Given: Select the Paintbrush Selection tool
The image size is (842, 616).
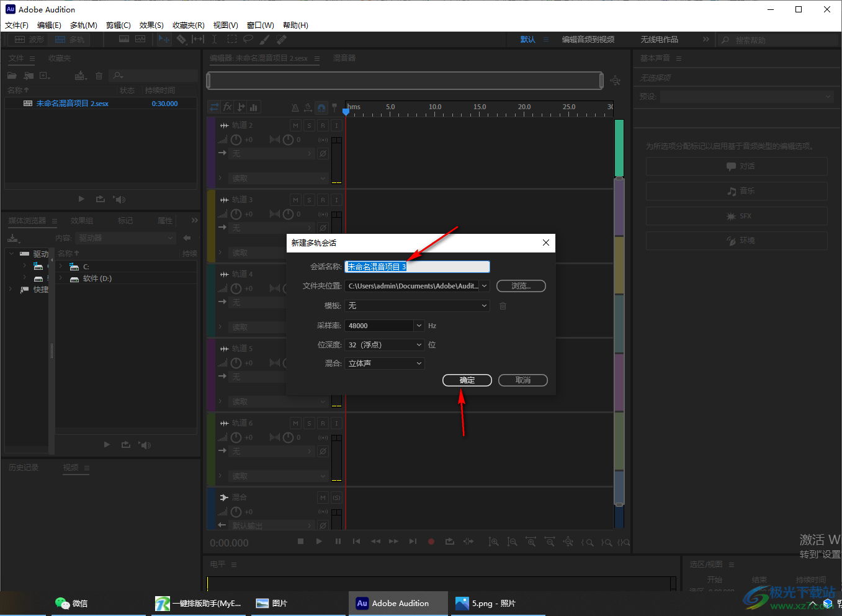Looking at the screenshot, I should click(265, 39).
